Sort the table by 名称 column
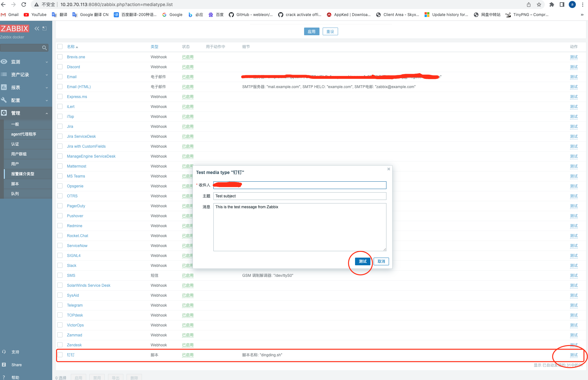The height and width of the screenshot is (380, 588). [x=72, y=47]
